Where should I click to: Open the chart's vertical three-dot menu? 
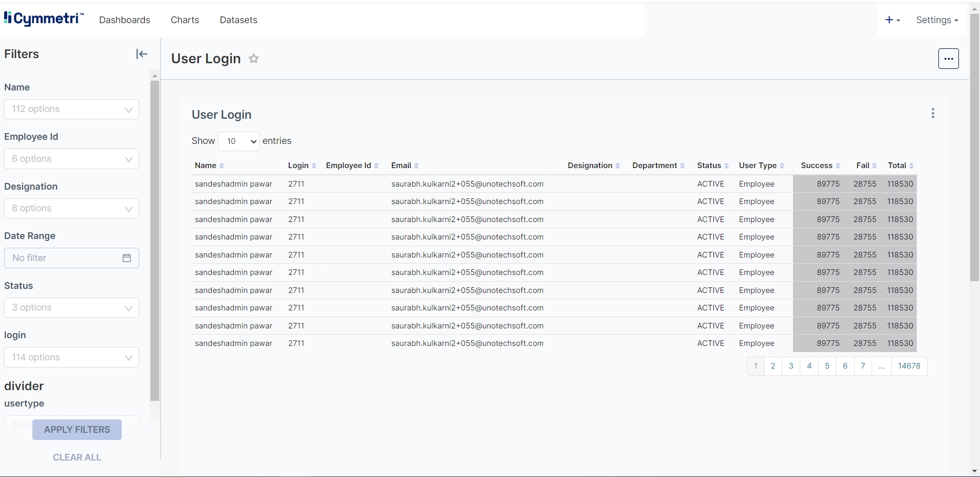(x=933, y=114)
